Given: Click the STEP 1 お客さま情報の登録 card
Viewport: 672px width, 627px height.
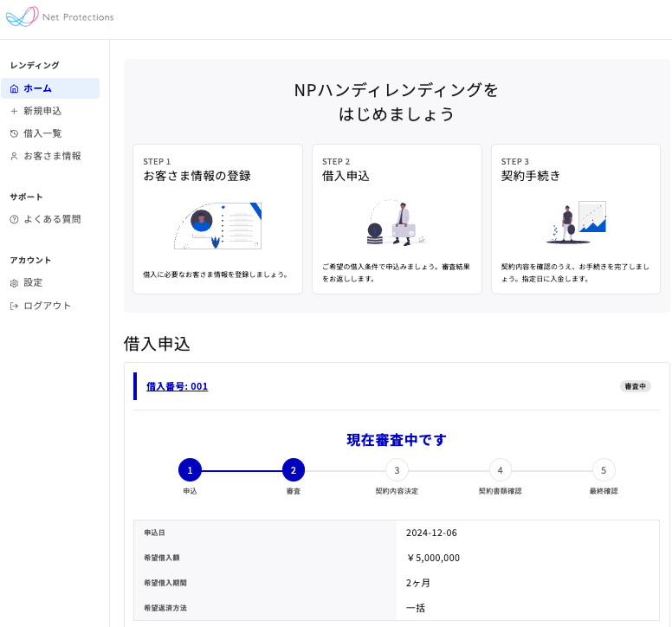Looking at the screenshot, I should click(217, 219).
